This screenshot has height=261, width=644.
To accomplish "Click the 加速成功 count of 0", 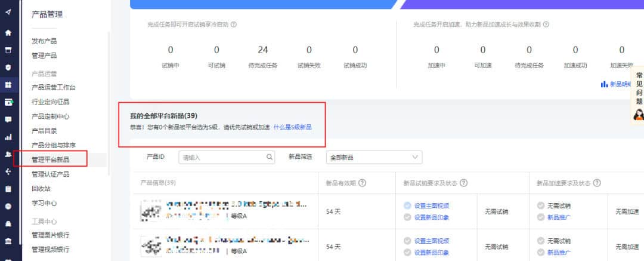I will coord(575,50).
